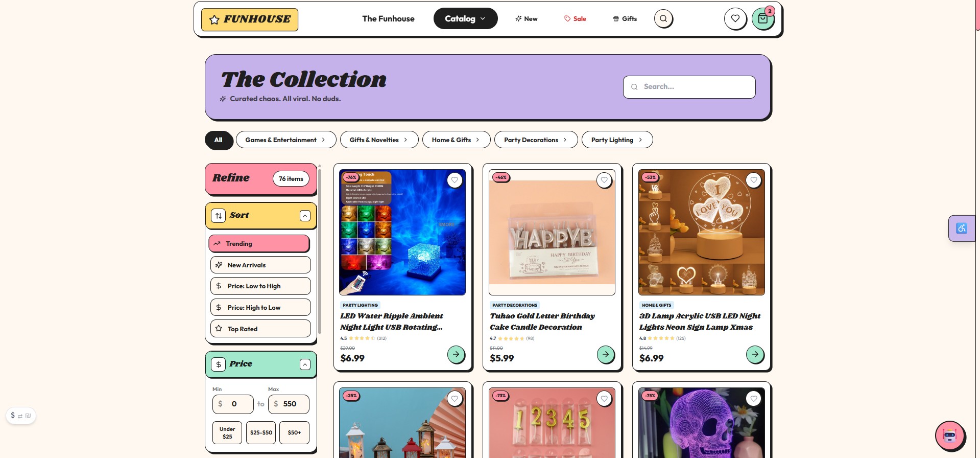Favorite the LED Water Ripple Night Light
The width and height of the screenshot is (980, 458).
[455, 180]
